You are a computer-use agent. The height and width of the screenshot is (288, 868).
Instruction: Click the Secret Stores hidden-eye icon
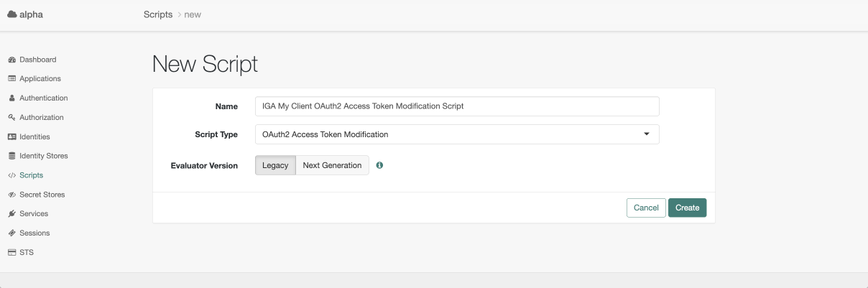[11, 195]
